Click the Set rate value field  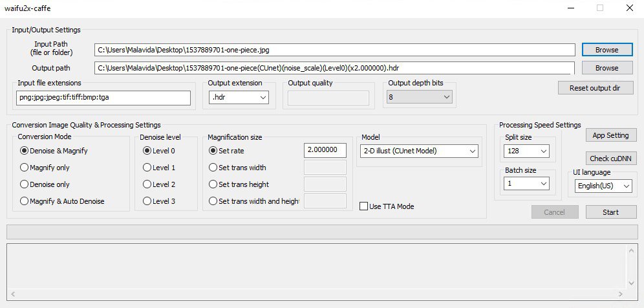coord(325,150)
